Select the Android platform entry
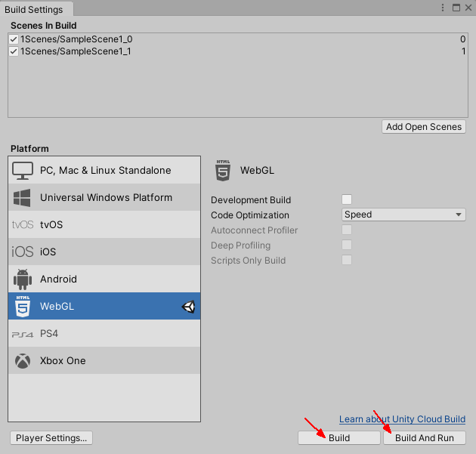Image resolution: width=476 pixels, height=454 pixels. coord(104,279)
